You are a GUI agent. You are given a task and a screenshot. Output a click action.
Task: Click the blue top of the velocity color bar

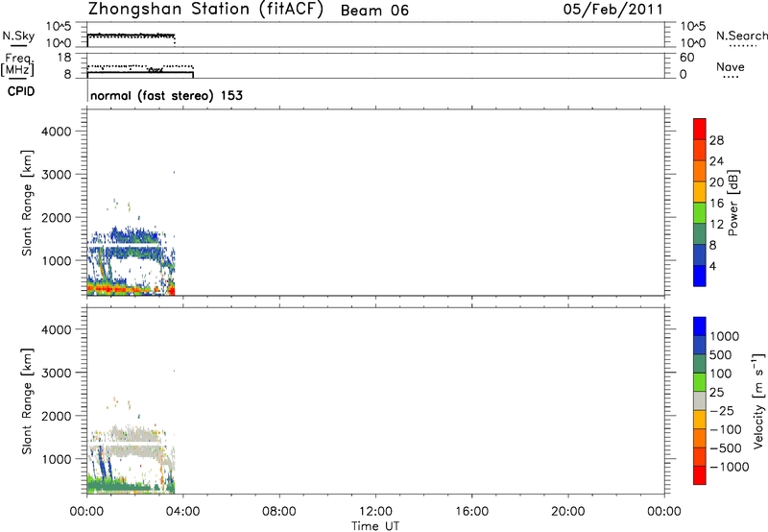pos(700,326)
